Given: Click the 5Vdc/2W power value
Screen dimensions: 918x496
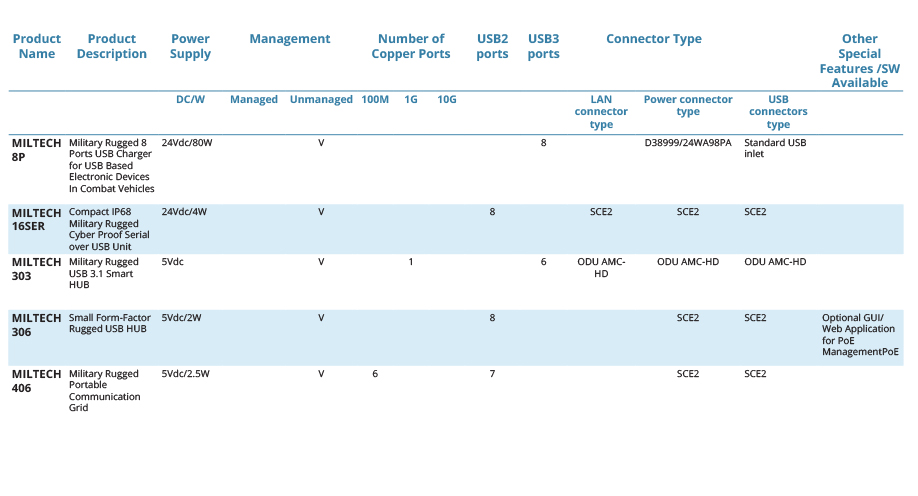Looking at the screenshot, I should click(x=181, y=318).
